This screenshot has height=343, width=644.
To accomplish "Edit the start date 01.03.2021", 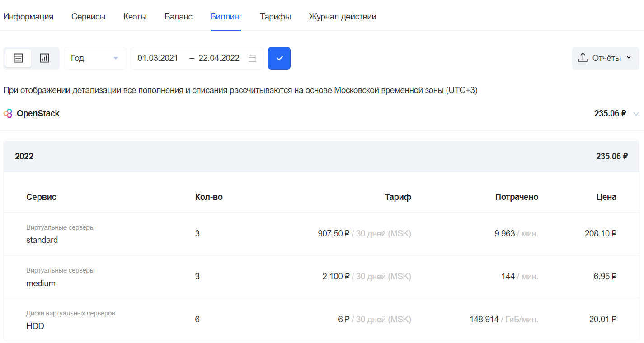I will (x=158, y=58).
